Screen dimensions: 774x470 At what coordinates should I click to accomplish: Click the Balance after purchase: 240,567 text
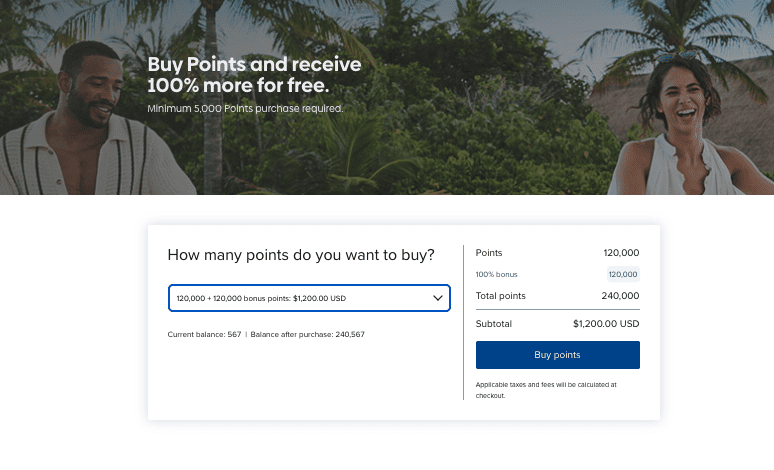pos(308,334)
